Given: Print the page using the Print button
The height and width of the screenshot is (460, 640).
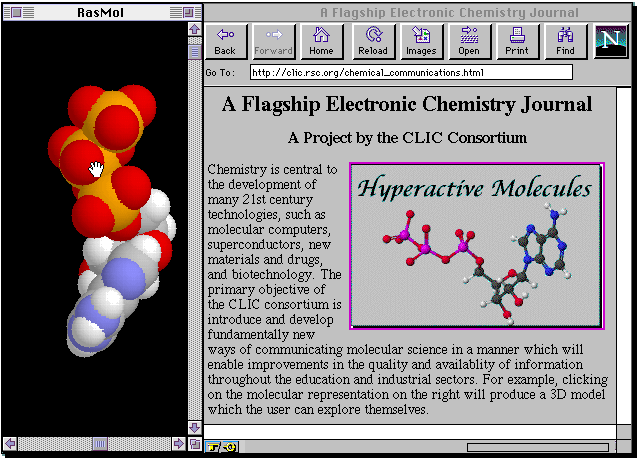Looking at the screenshot, I should 517,41.
